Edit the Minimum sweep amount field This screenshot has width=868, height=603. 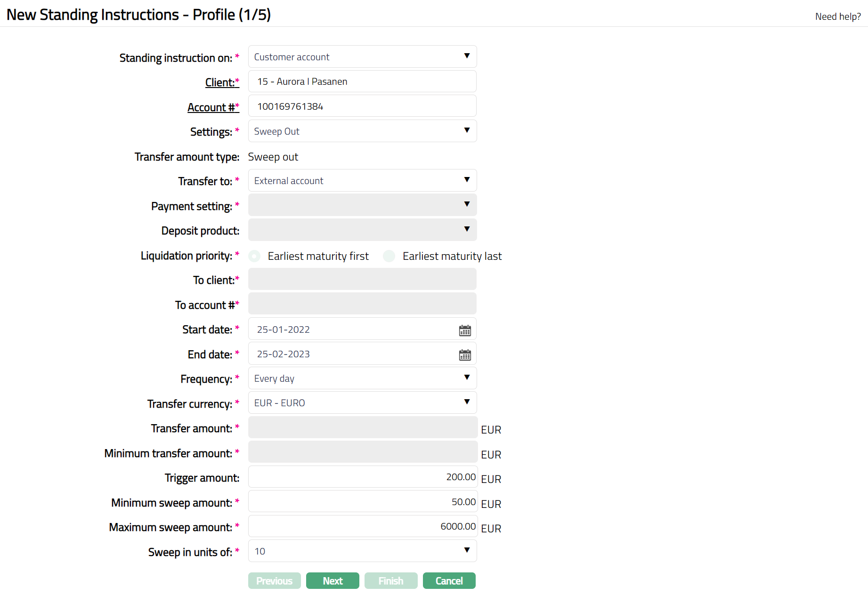pos(363,502)
